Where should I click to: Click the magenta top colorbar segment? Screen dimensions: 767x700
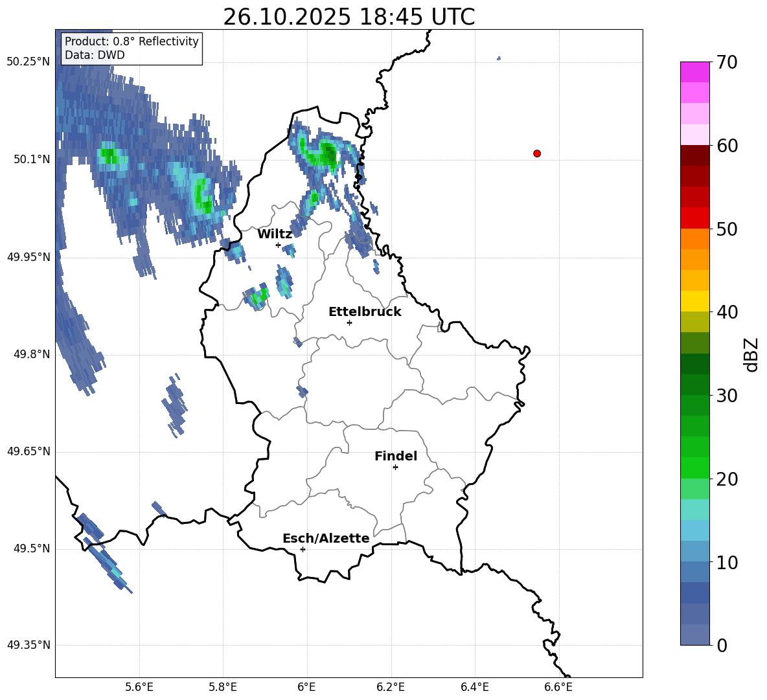[x=694, y=72]
